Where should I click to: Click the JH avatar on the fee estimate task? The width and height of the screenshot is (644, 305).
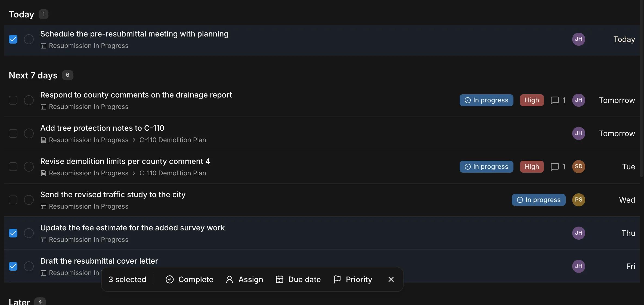tap(579, 233)
